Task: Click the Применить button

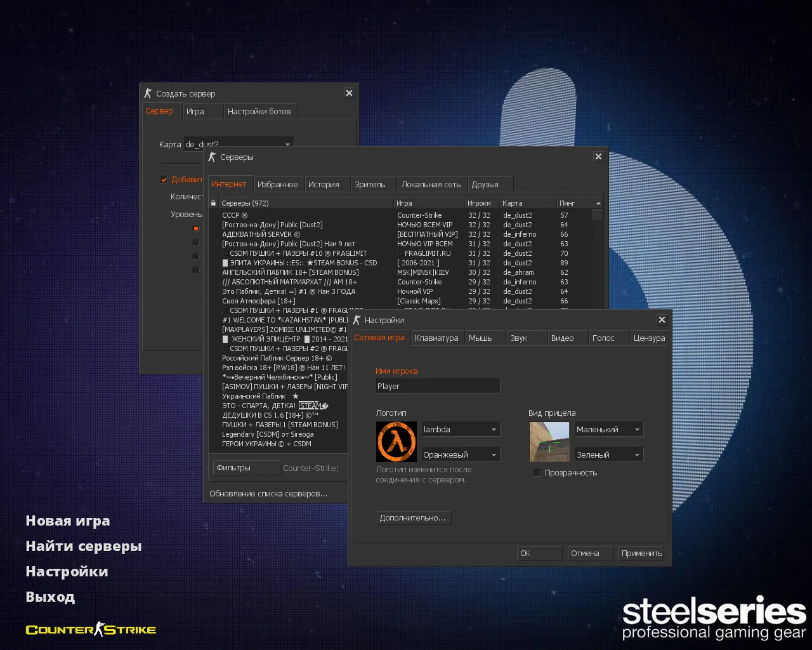Action: [x=641, y=554]
